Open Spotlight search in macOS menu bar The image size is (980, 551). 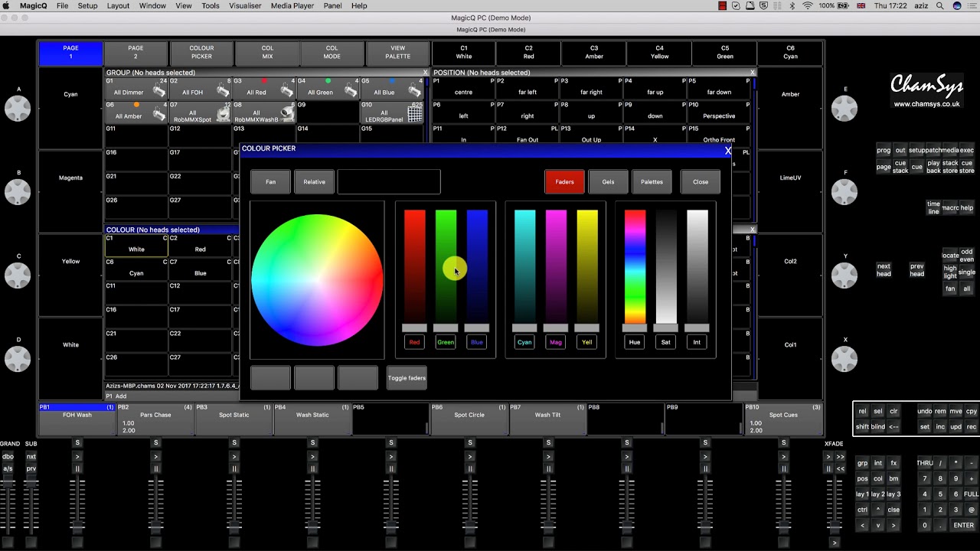click(x=939, y=5)
